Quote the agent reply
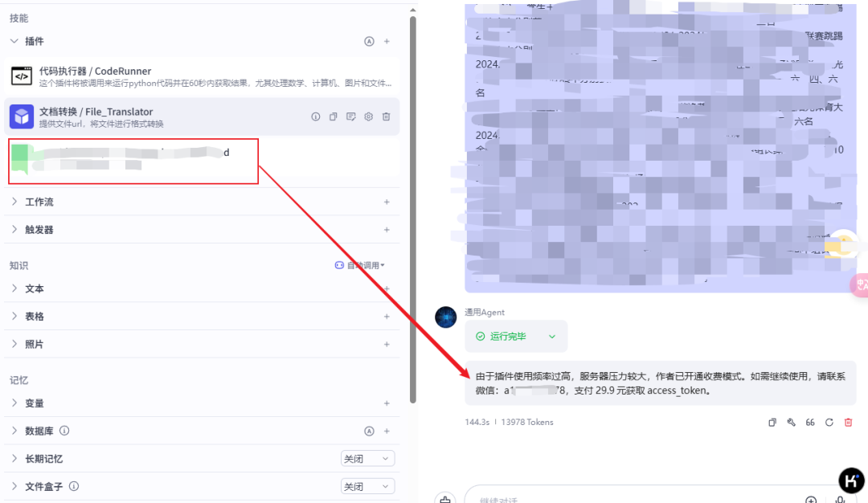868x503 pixels. (x=810, y=422)
